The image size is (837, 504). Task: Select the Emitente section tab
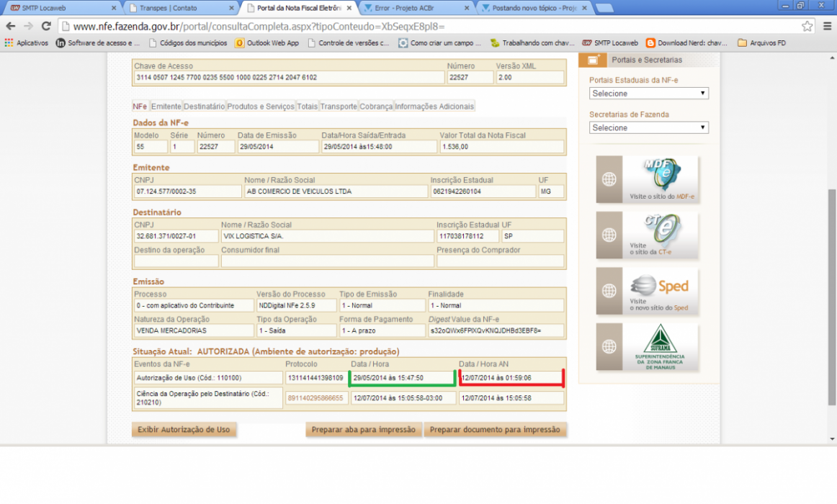point(166,106)
